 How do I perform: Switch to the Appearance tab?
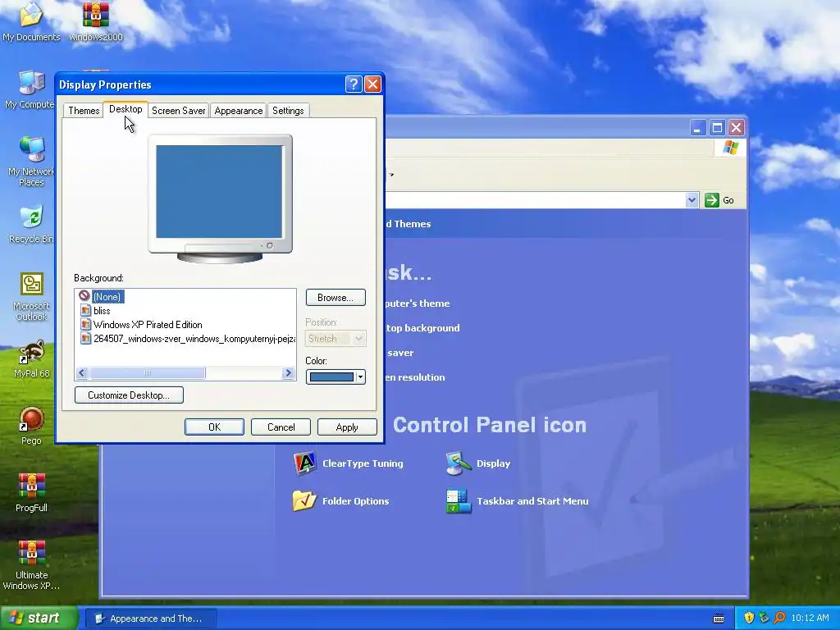pyautogui.click(x=239, y=111)
